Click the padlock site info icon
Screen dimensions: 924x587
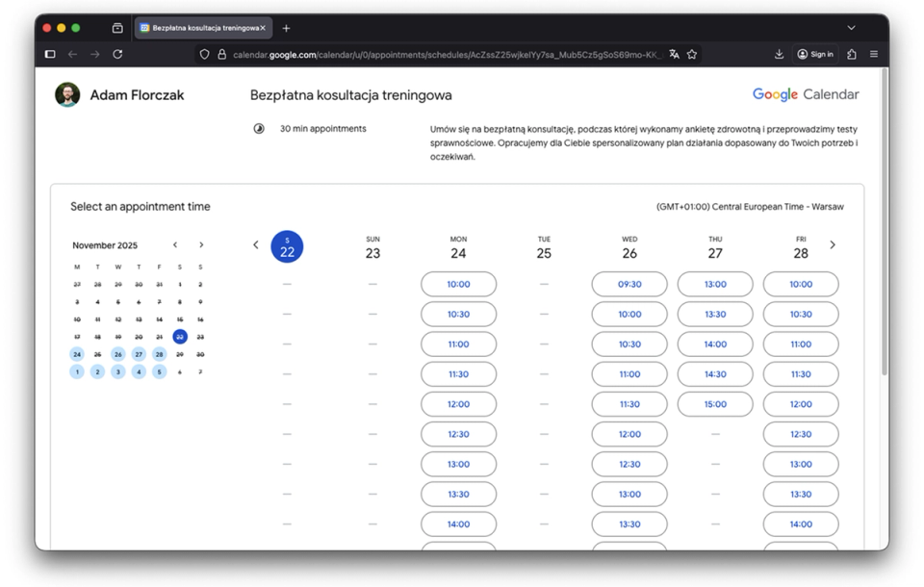coord(222,54)
